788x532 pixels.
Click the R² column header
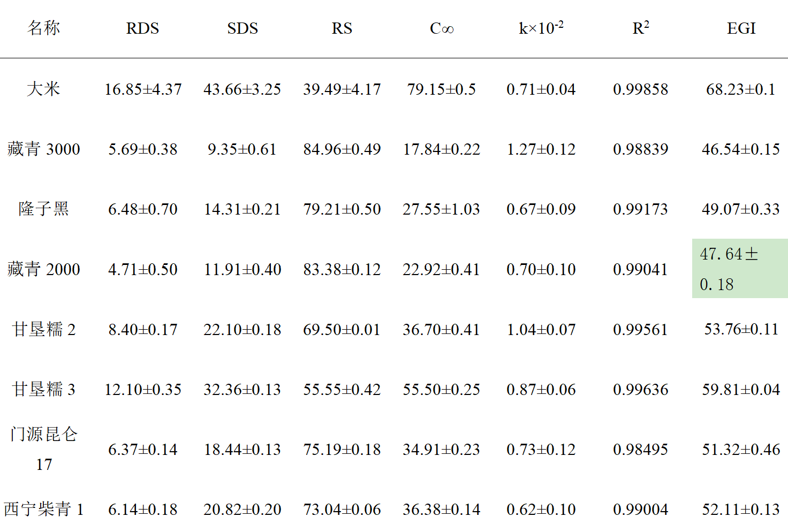[x=641, y=28]
